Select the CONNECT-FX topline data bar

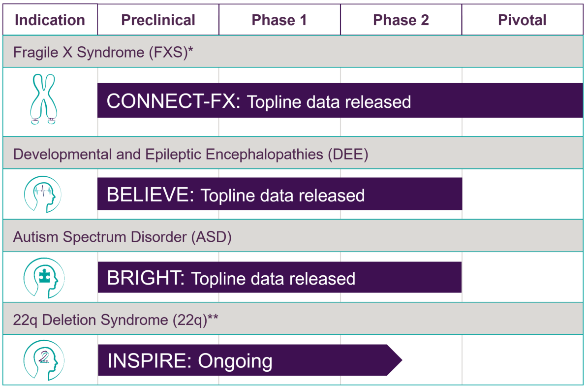(340, 100)
